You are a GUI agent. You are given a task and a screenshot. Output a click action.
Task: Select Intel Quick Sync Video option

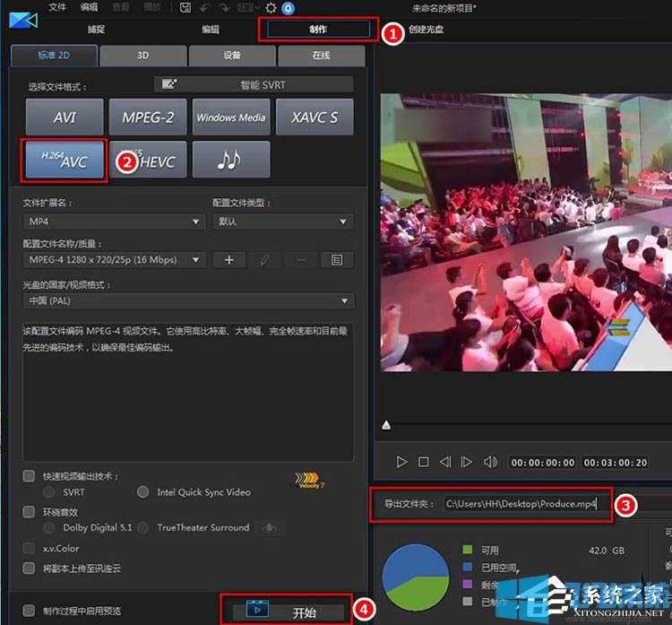pos(142,491)
